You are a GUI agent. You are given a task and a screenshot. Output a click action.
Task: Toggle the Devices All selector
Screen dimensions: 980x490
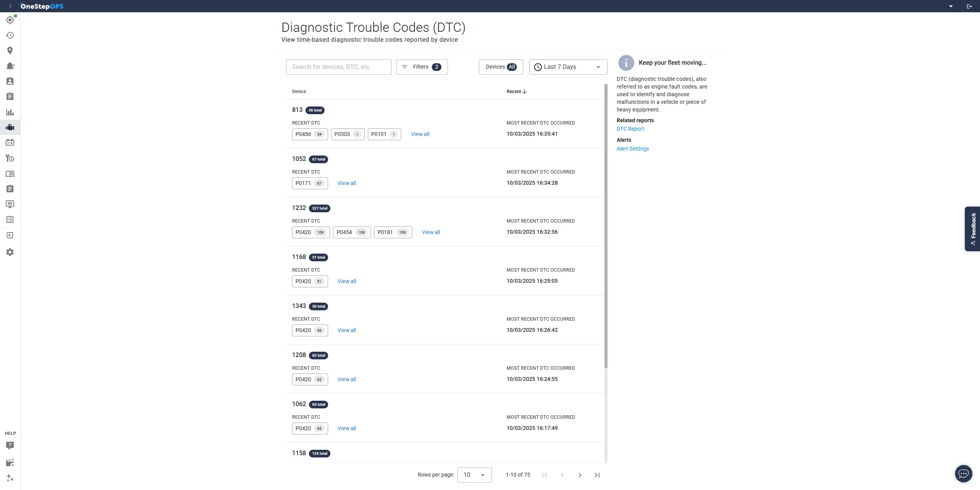point(500,67)
